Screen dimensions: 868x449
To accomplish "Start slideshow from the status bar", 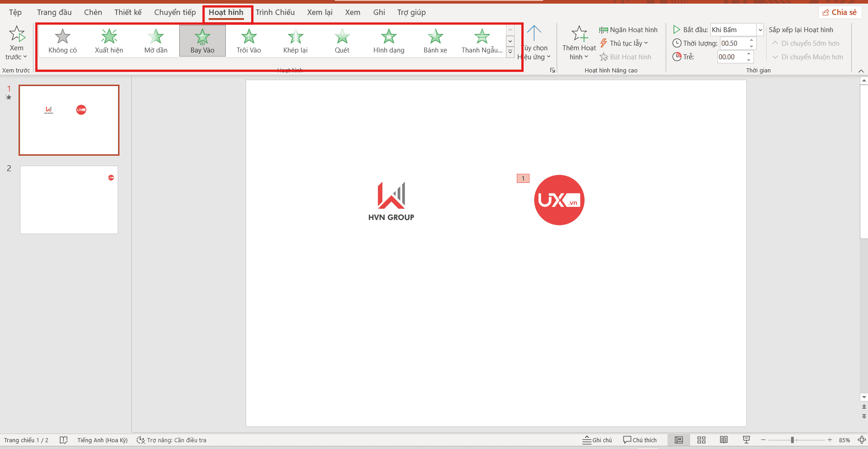I will 746,439.
